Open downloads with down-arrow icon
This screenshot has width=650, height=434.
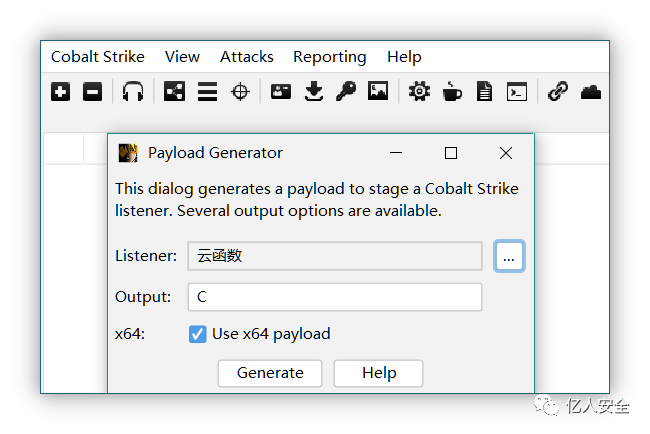click(x=314, y=91)
